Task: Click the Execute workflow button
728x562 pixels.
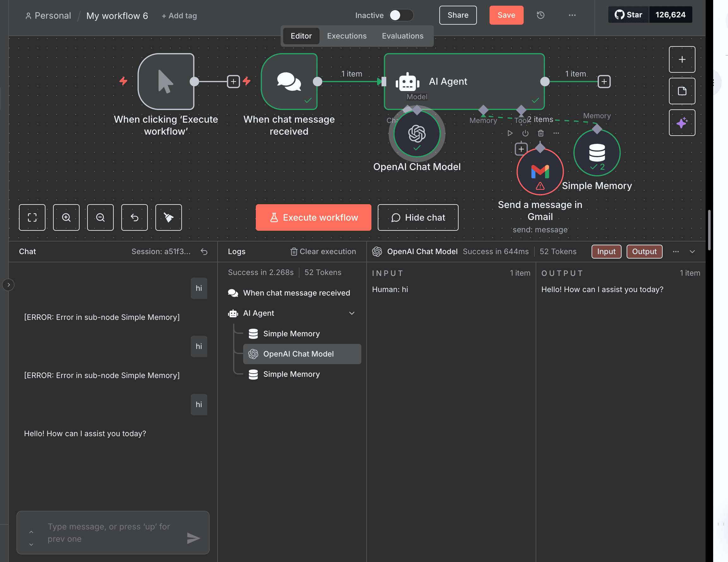Action: (x=313, y=217)
